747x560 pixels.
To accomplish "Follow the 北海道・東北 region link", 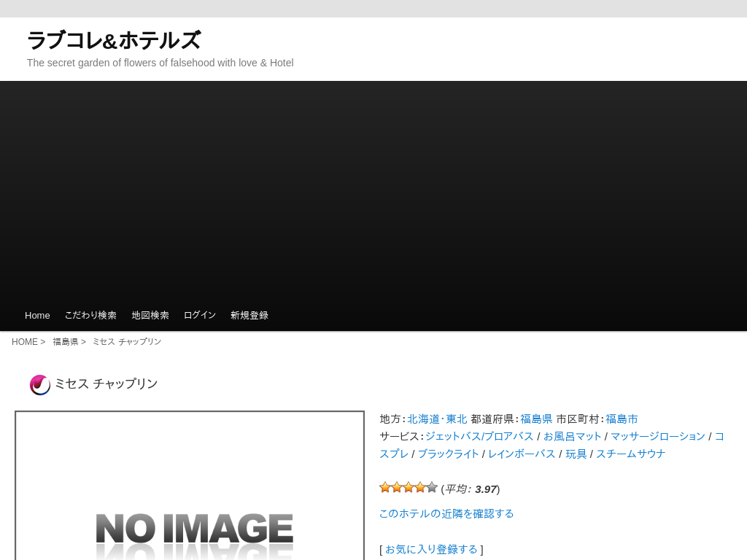I will point(437,419).
